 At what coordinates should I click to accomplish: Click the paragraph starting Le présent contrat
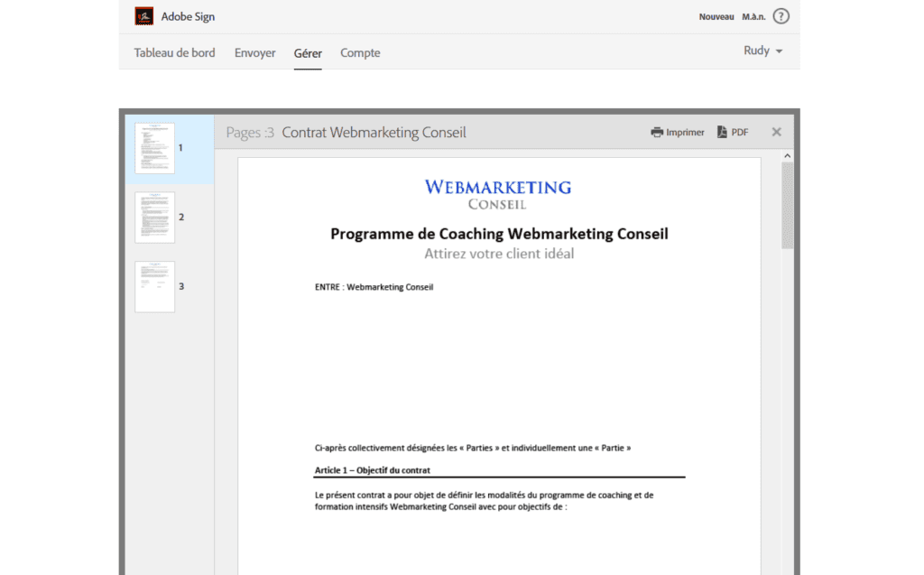(484, 501)
